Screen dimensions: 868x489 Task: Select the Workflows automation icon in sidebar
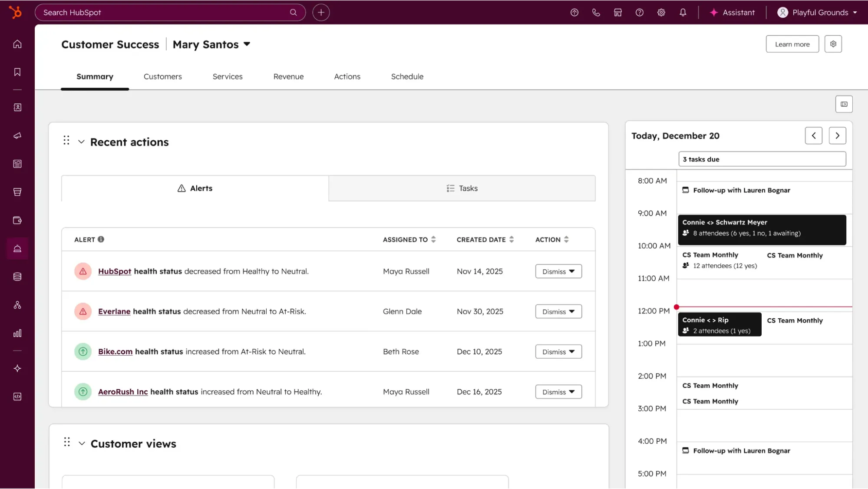[x=17, y=304]
